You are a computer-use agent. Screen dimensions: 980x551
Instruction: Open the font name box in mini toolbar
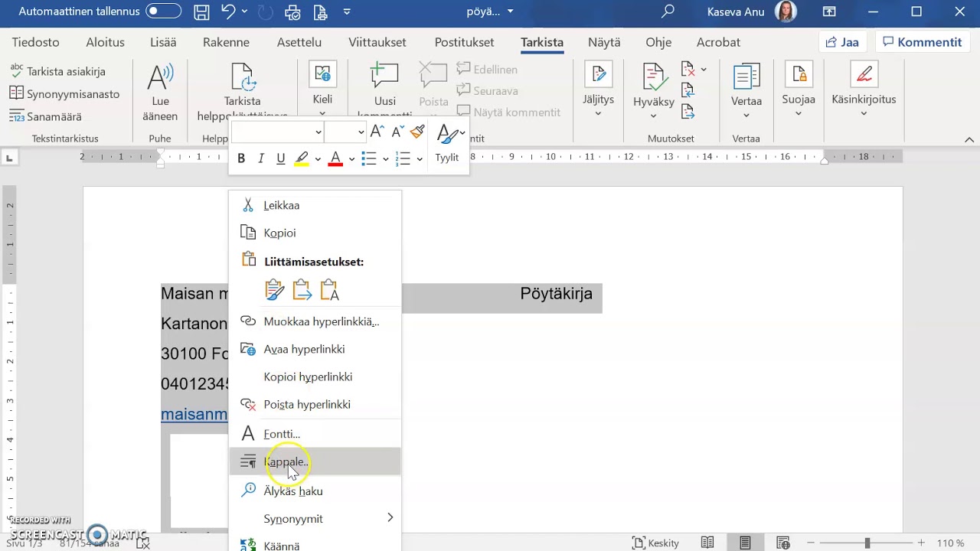277,132
